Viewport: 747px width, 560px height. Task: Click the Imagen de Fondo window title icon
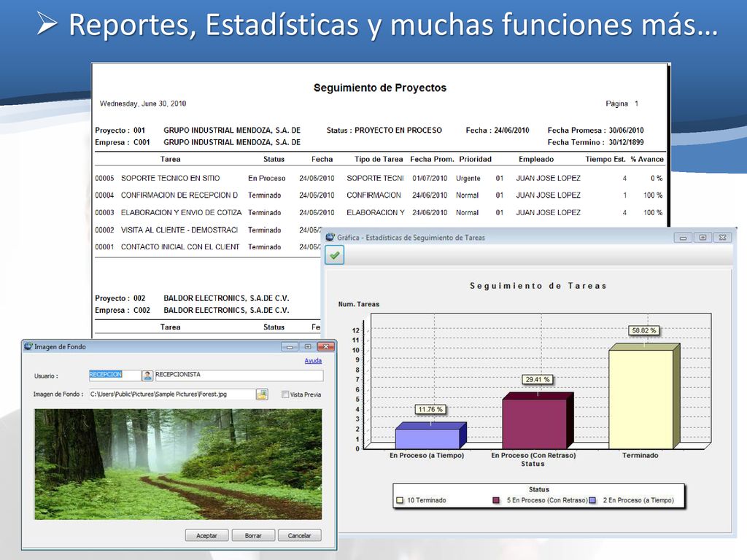click(28, 346)
